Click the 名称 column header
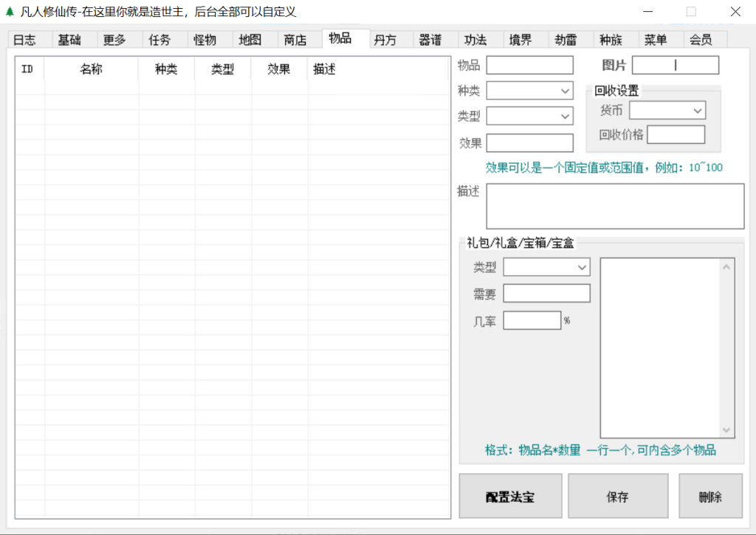The width and height of the screenshot is (756, 535). pos(91,69)
